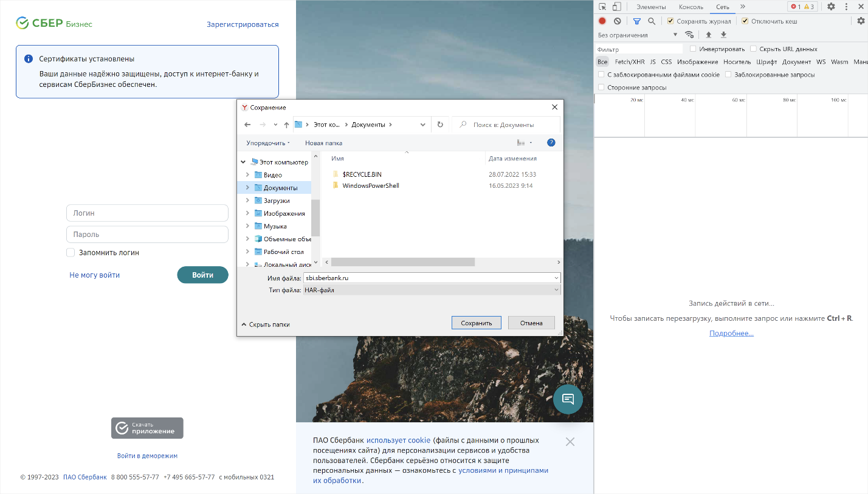Viewport: 868px width, 494px height.
Task: Dismiss the cookie notice on the Sber page
Action: (x=570, y=442)
